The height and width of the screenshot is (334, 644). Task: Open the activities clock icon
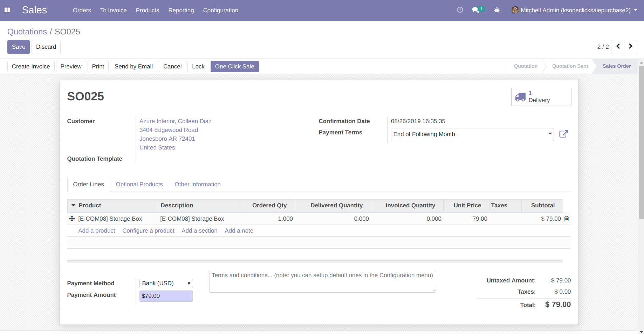pyautogui.click(x=460, y=10)
